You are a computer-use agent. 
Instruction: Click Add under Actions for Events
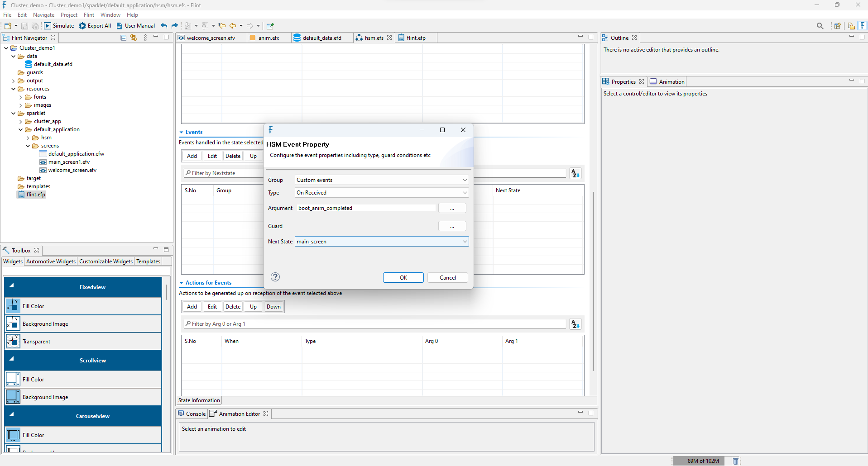point(192,307)
